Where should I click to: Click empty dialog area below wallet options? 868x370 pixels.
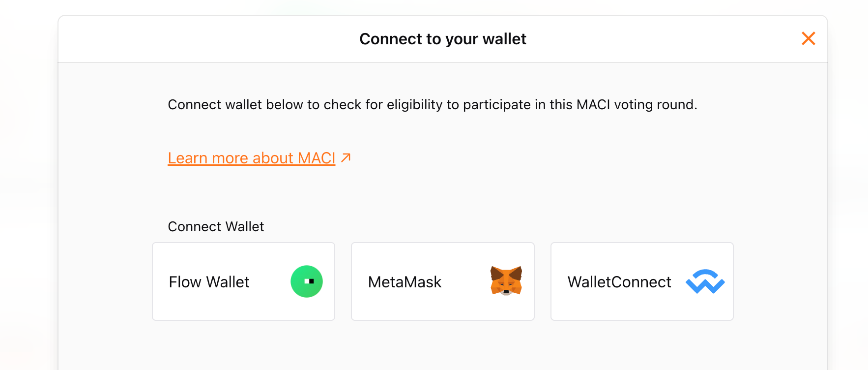pyautogui.click(x=442, y=347)
